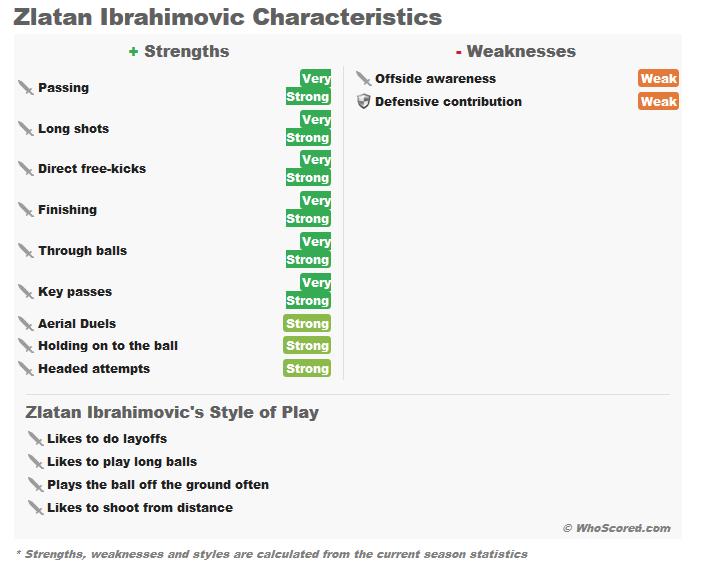Image resolution: width=702 pixels, height=571 pixels.
Task: Click the Very Strong badge for Direct free-kicks
Action: [307, 169]
